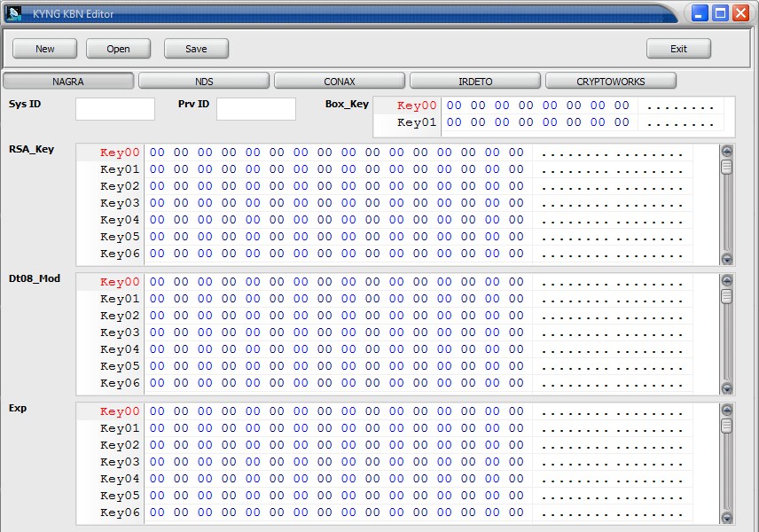Quit via the Exit button
The width and height of the screenshot is (759, 532).
[678, 49]
